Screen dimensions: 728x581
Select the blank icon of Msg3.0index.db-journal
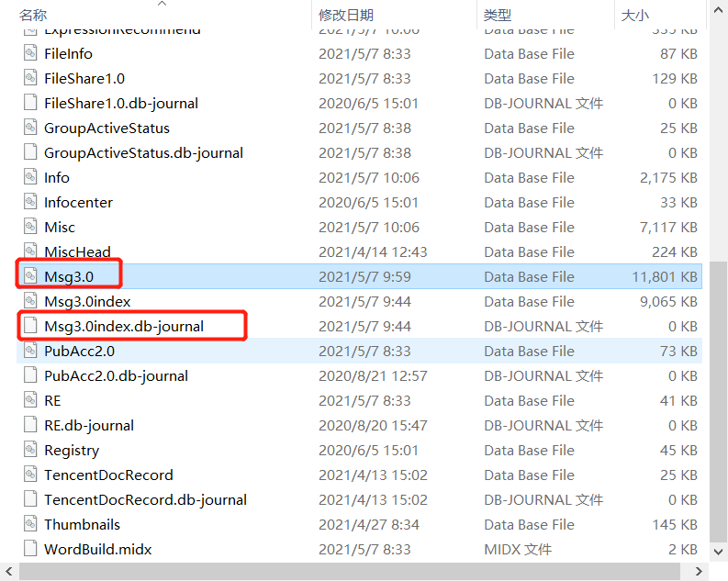coord(31,326)
